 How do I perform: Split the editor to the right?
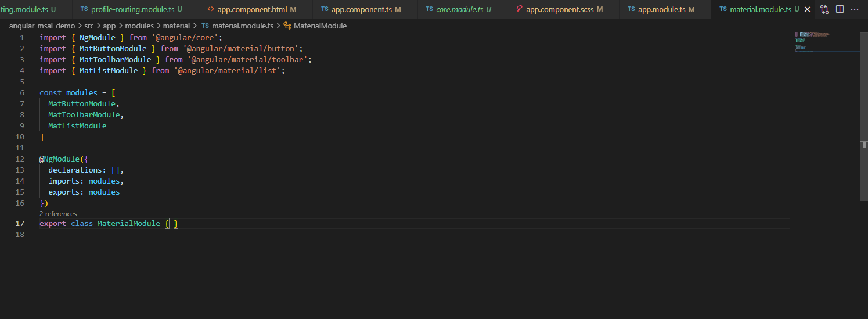tap(840, 9)
